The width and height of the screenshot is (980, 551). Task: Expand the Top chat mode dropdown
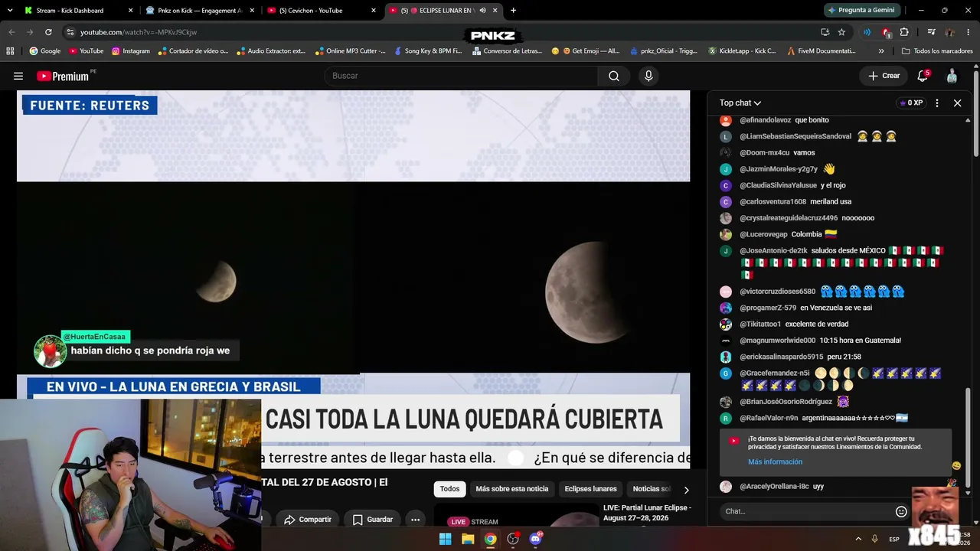pyautogui.click(x=740, y=103)
